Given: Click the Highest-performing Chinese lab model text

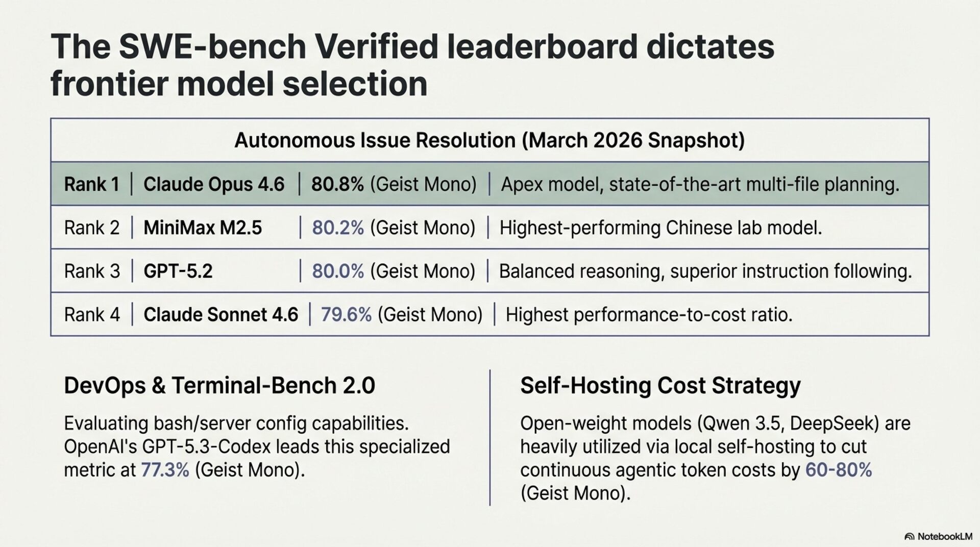Looking at the screenshot, I should (660, 228).
